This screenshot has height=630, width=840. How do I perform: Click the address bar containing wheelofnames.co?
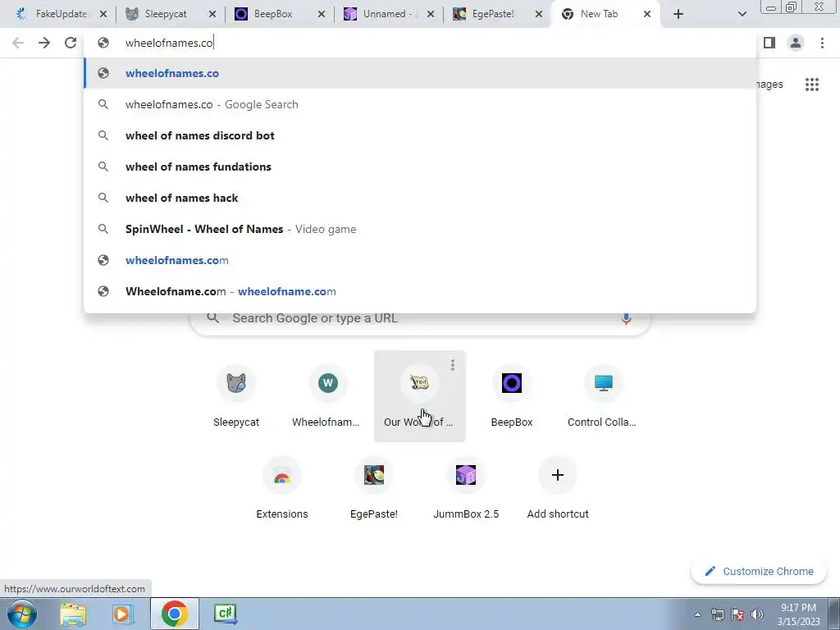click(420, 43)
